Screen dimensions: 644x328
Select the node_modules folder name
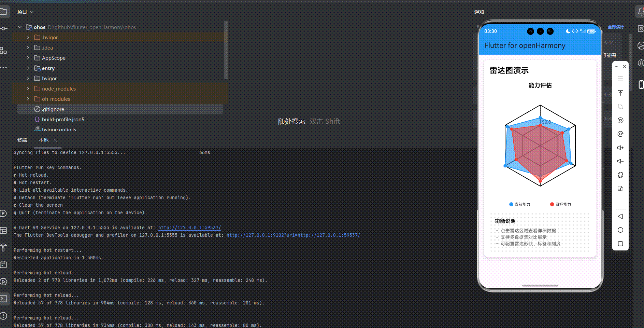tap(59, 89)
